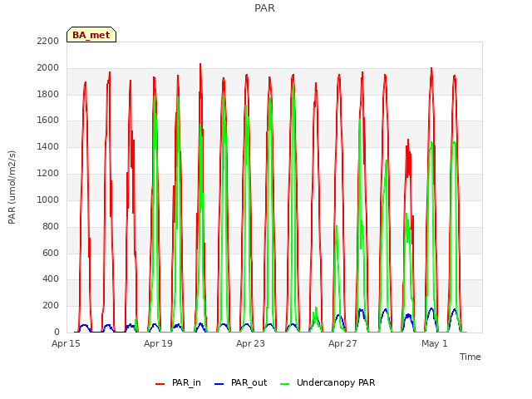Click the May 1 x-axis label
The height and width of the screenshot is (399, 532).
(x=435, y=343)
